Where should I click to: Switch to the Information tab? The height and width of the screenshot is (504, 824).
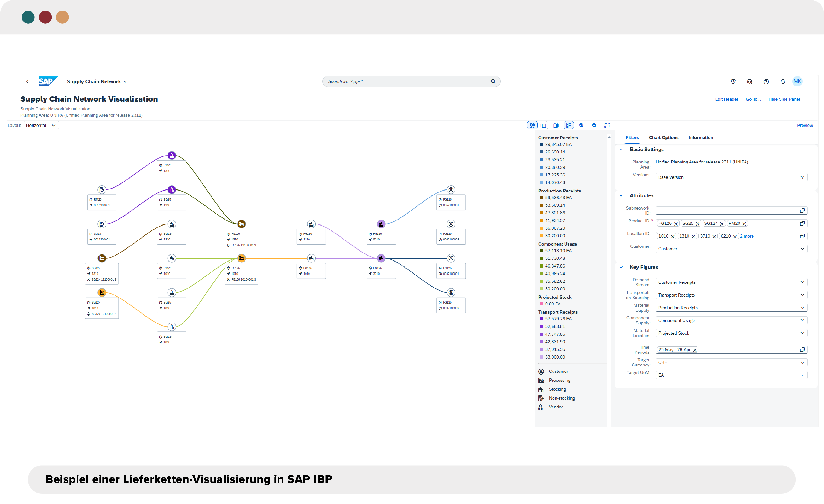701,137
